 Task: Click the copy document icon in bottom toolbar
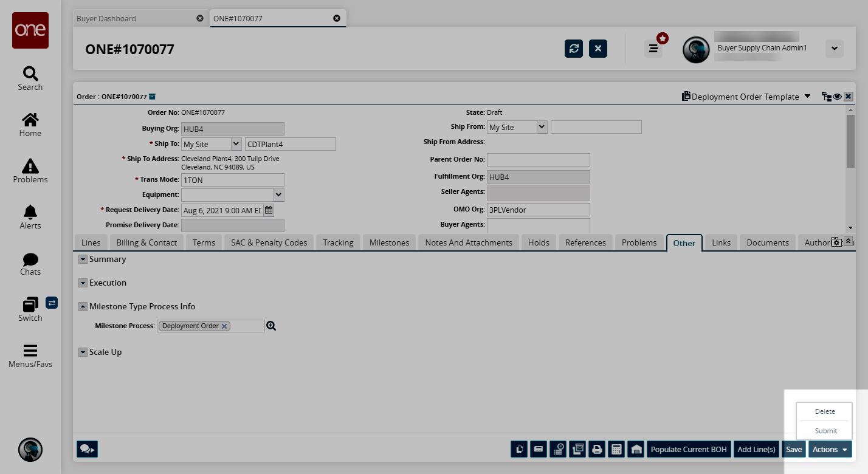pos(519,450)
